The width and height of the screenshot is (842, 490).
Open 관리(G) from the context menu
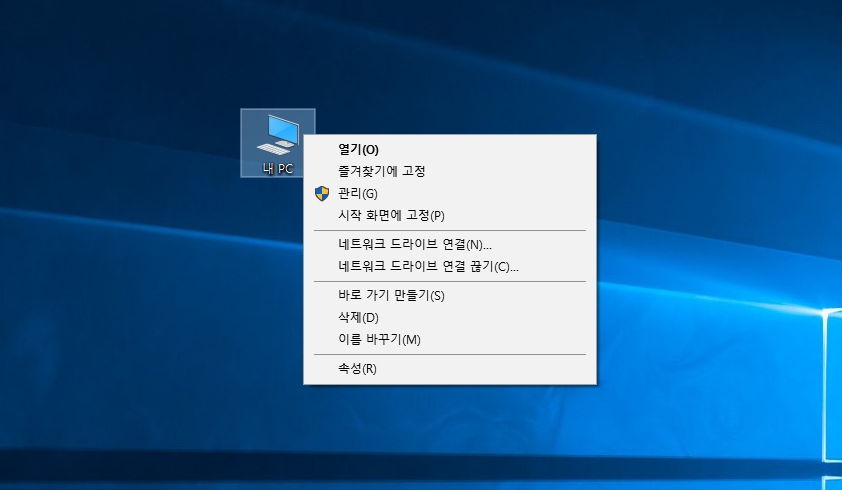(x=450, y=193)
